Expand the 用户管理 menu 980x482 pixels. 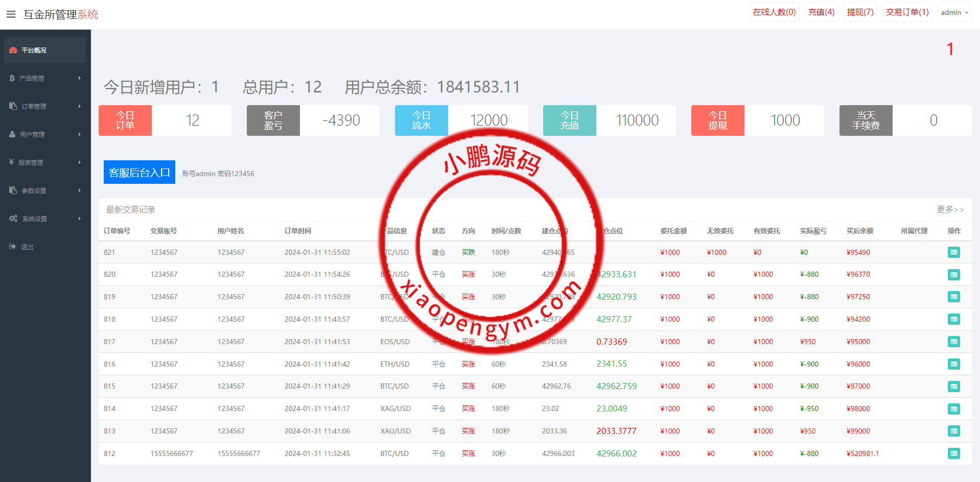(x=45, y=134)
